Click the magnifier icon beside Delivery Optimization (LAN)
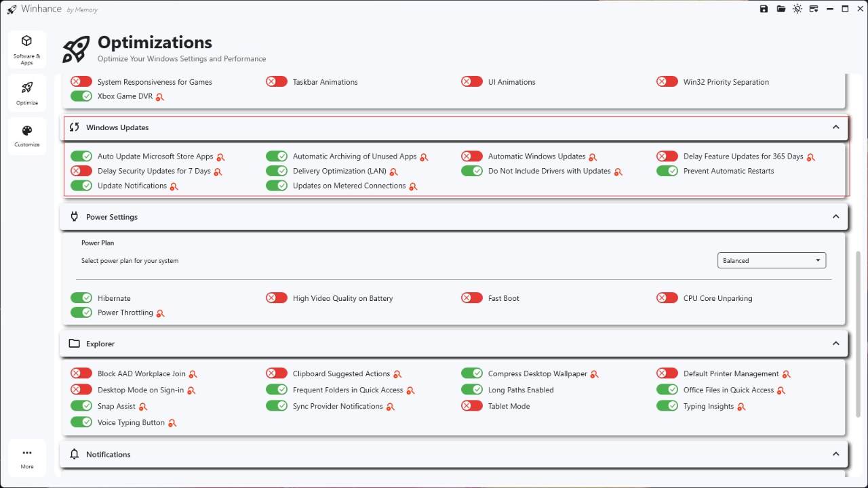 (x=393, y=171)
